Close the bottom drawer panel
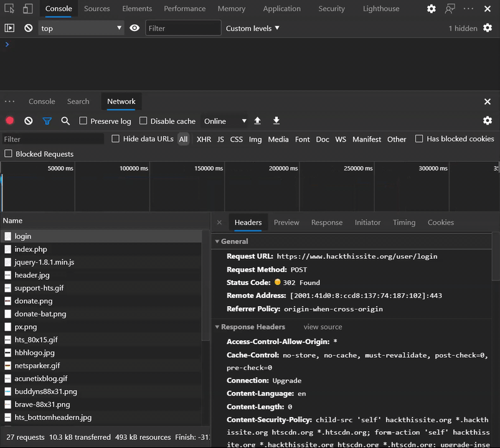This screenshot has width=500, height=448. pos(488,101)
